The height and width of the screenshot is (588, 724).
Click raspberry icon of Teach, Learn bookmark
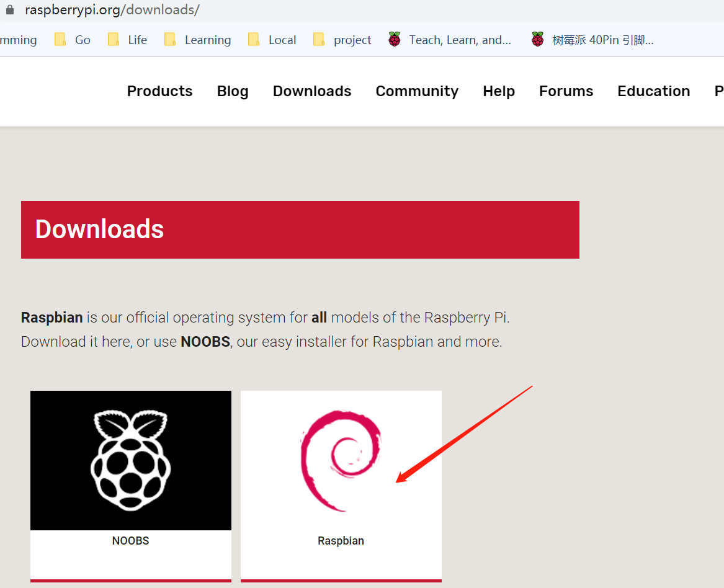click(395, 40)
